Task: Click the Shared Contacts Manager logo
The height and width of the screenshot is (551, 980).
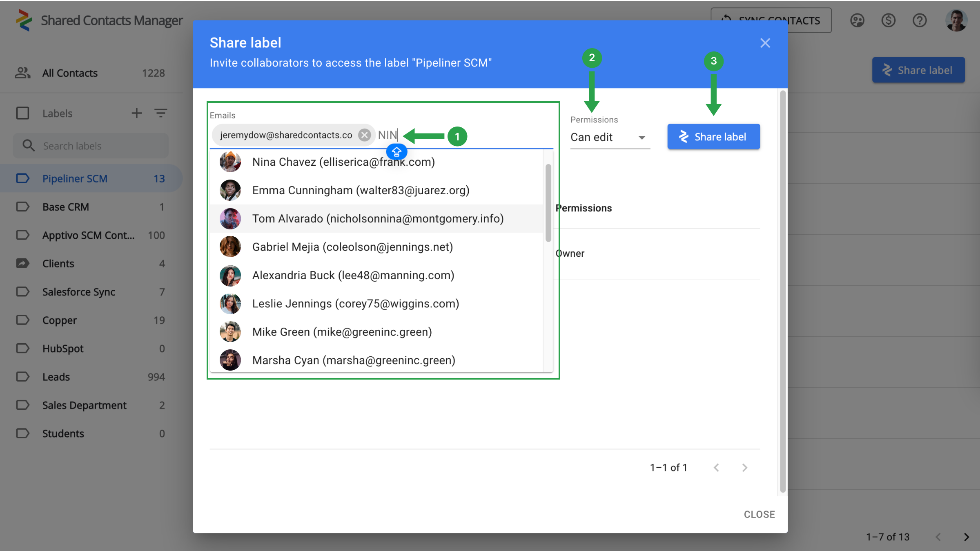Action: tap(24, 20)
